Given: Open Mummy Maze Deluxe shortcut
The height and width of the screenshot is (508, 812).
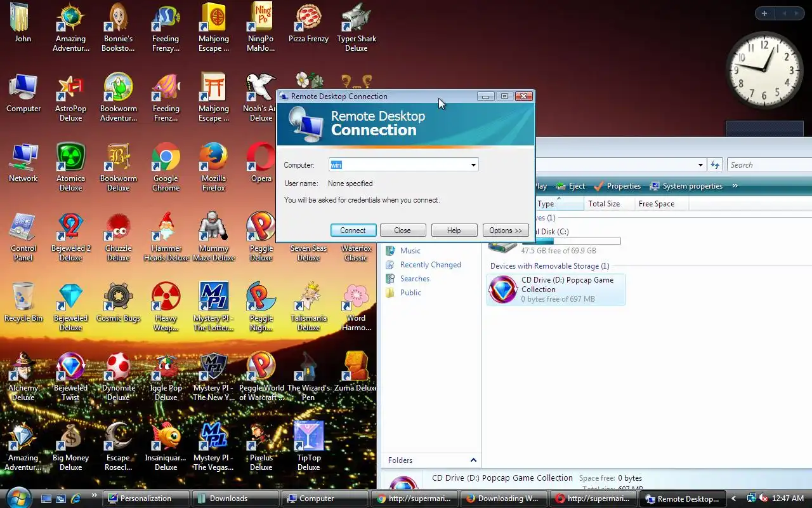Looking at the screenshot, I should click(x=213, y=237).
